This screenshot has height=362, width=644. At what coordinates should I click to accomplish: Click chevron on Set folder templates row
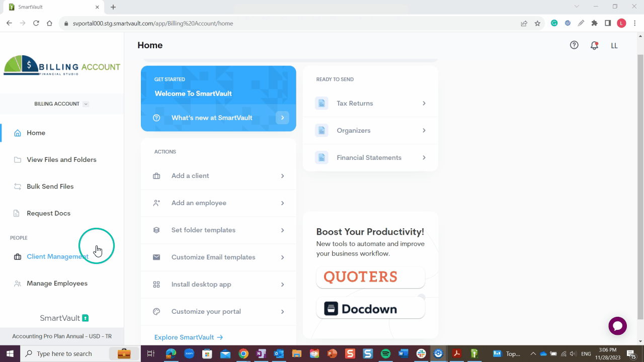pyautogui.click(x=282, y=230)
